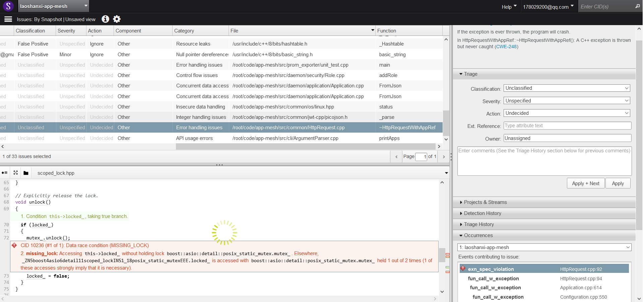Click the Synopsys logo in the top-left
This screenshot has width=644, height=302.
point(8,6)
